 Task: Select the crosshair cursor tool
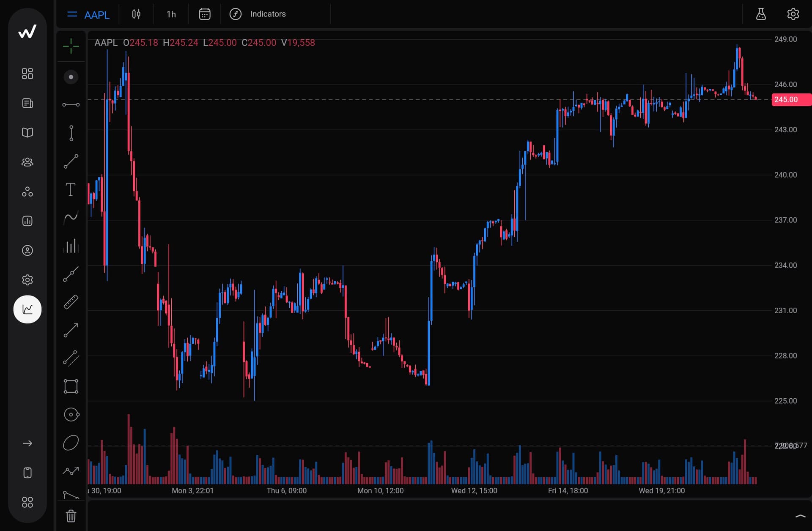(71, 46)
